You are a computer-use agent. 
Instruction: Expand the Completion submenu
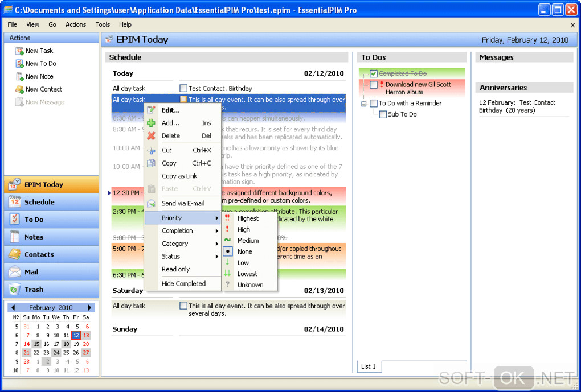(217, 231)
